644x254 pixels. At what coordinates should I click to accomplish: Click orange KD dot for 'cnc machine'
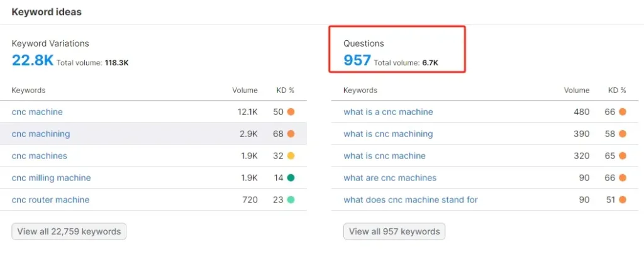coord(291,112)
